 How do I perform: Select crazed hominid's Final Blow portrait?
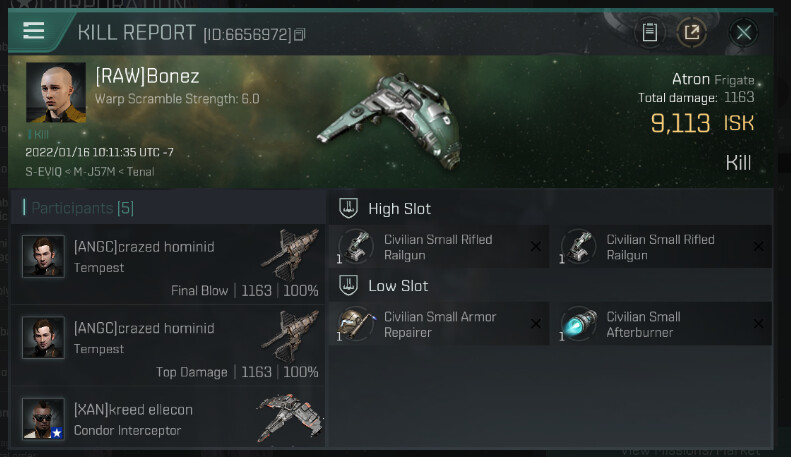point(43,256)
